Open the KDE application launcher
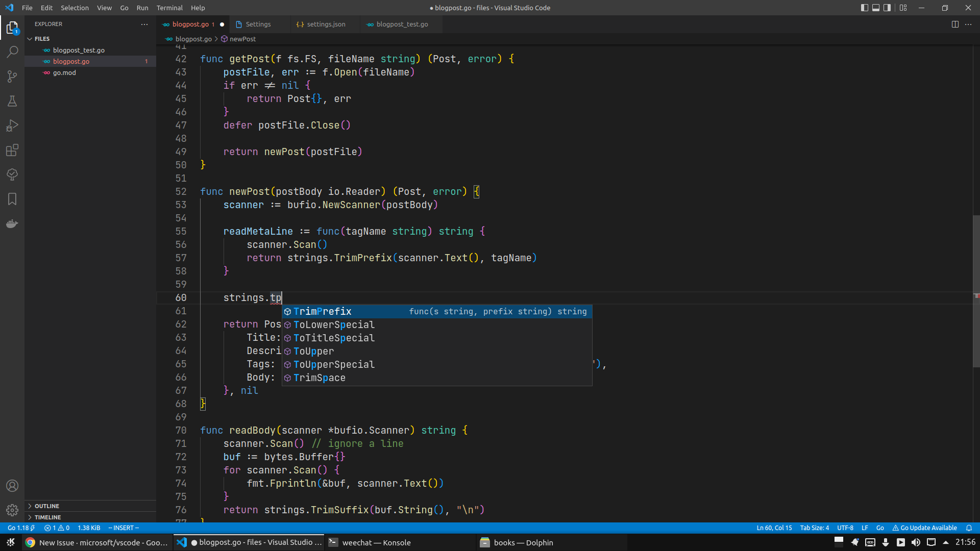Screen dimensions: 980x551 click(x=11, y=542)
